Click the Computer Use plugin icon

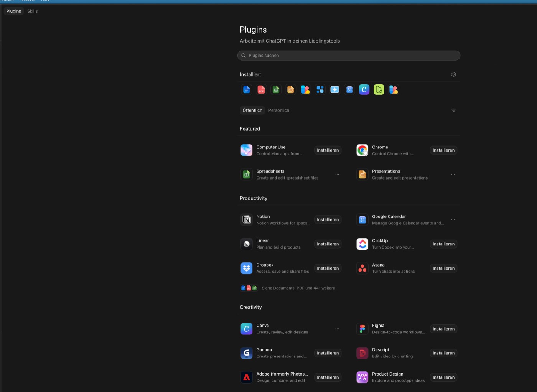247,150
